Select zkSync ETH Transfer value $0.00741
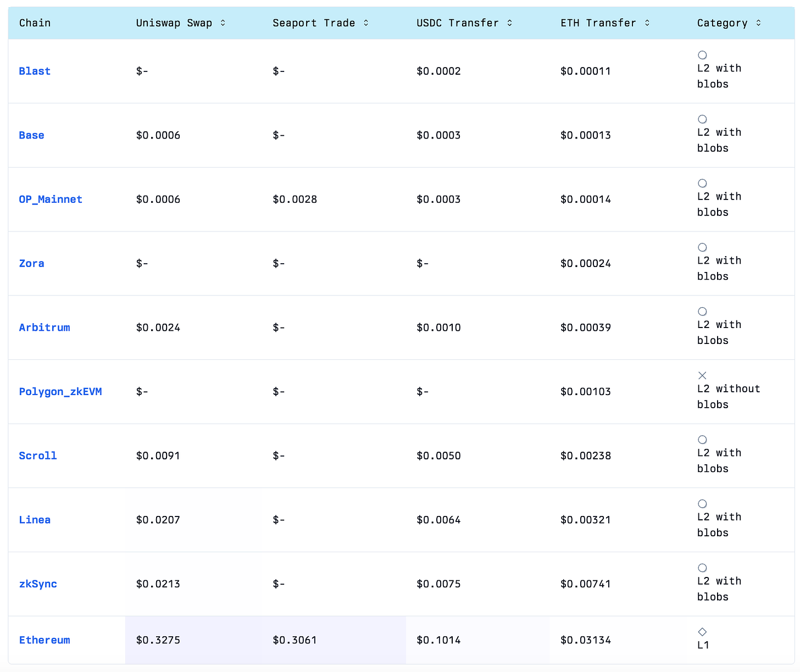This screenshot has width=800, height=672. click(586, 584)
